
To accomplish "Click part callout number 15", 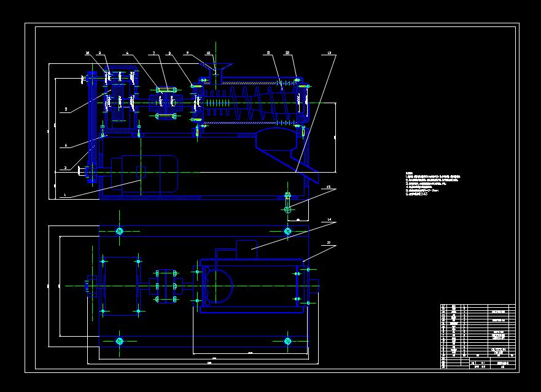I will (329, 187).
